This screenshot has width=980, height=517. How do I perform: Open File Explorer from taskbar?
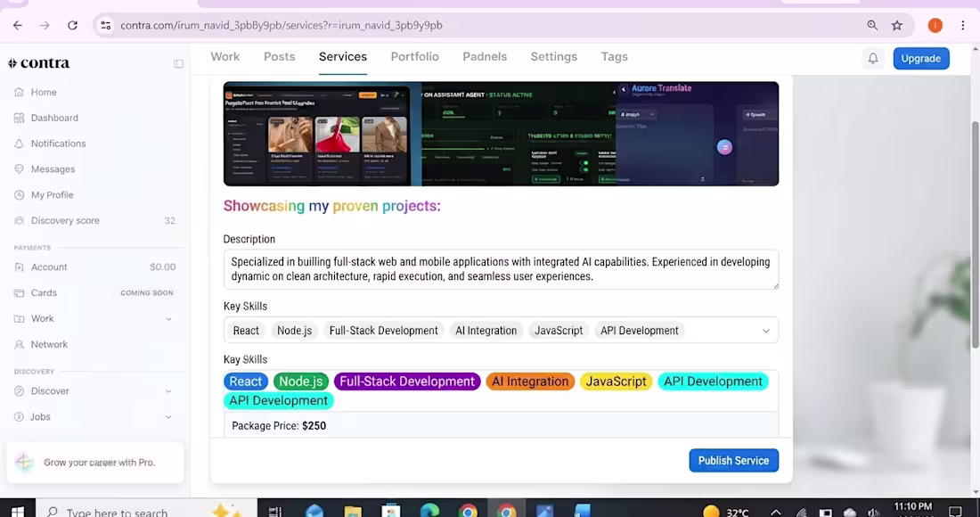353,511
